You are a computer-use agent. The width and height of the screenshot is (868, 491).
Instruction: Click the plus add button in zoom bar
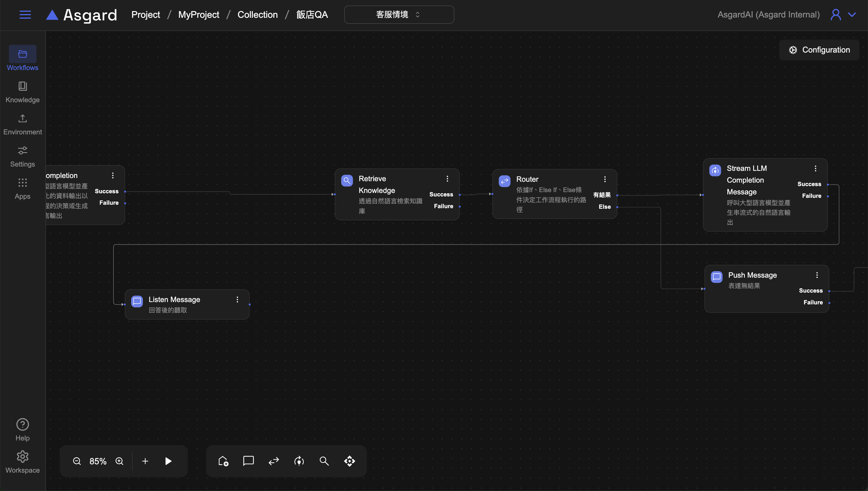145,461
